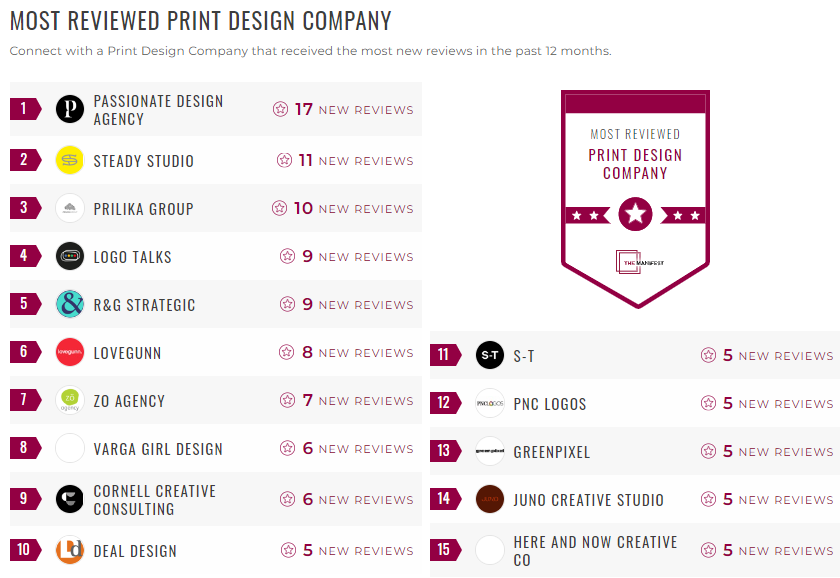This screenshot has width=840, height=578.
Task: Click the Juno Creative Studio brown logo
Action: 489,499
